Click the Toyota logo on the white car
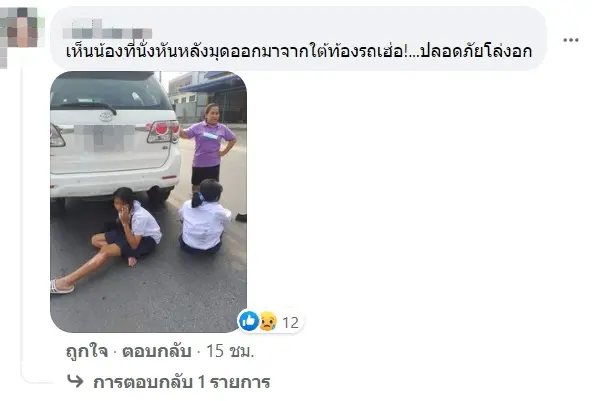Viewport: 600px width, 401px height. coord(106,116)
